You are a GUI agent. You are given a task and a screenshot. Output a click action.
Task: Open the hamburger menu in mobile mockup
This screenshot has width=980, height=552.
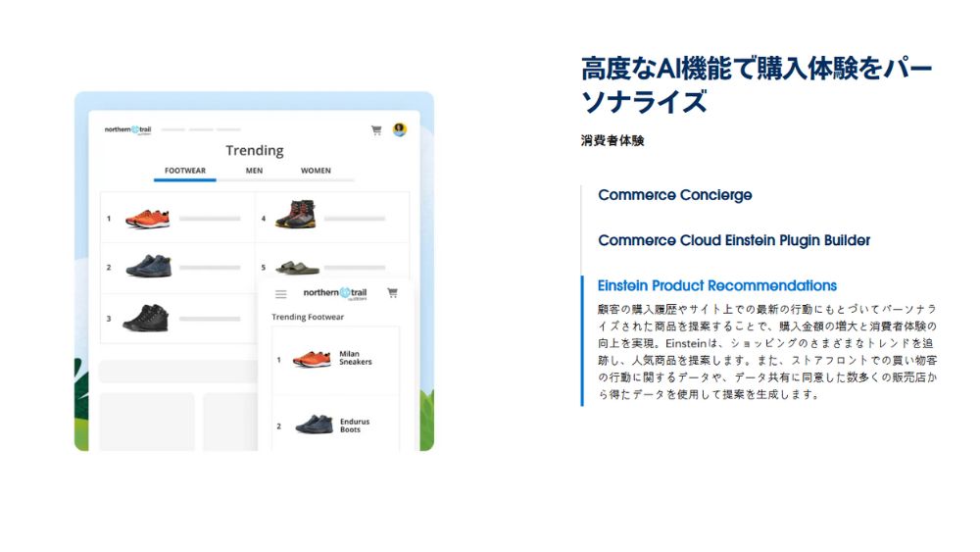280,294
